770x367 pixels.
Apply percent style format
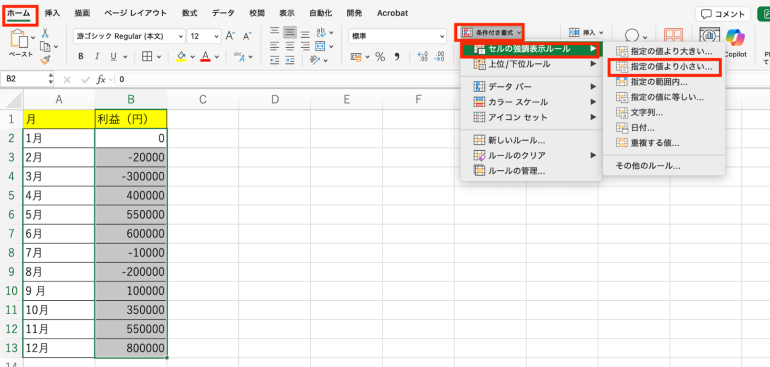click(380, 56)
